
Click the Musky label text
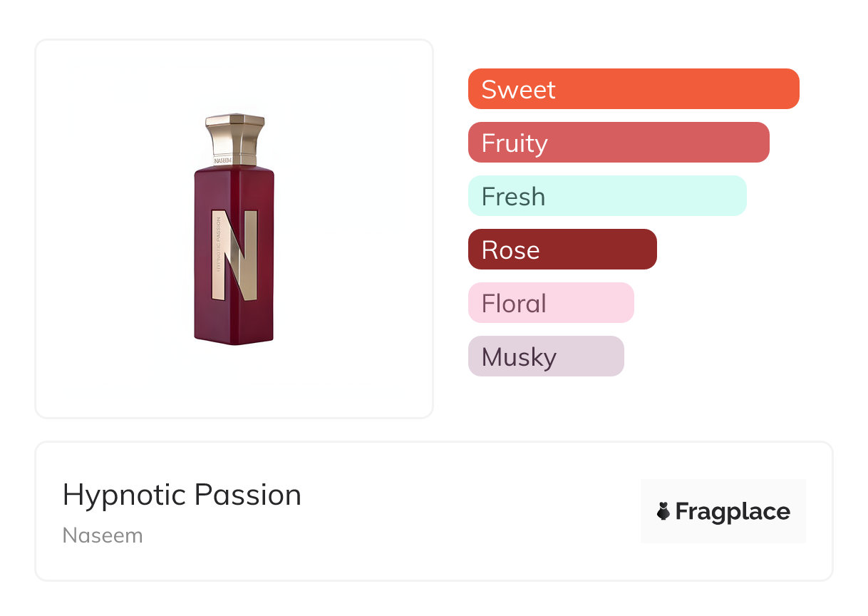tap(519, 357)
